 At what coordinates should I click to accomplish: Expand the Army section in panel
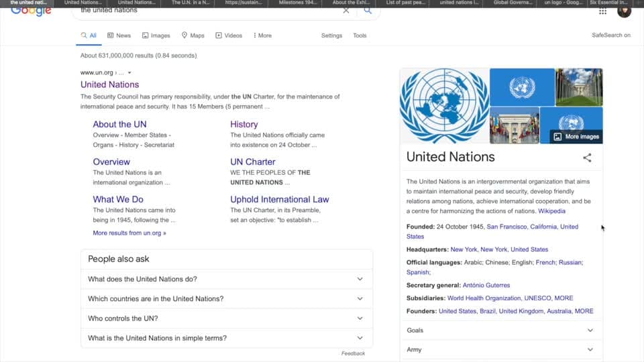(x=500, y=350)
